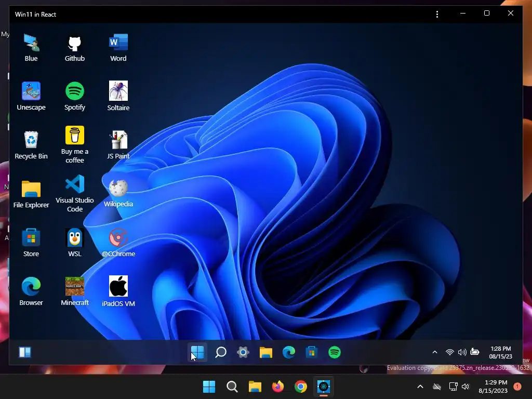Open host clock showing 1:29 PM
Viewport: 532px width, 399px height.
(493, 387)
